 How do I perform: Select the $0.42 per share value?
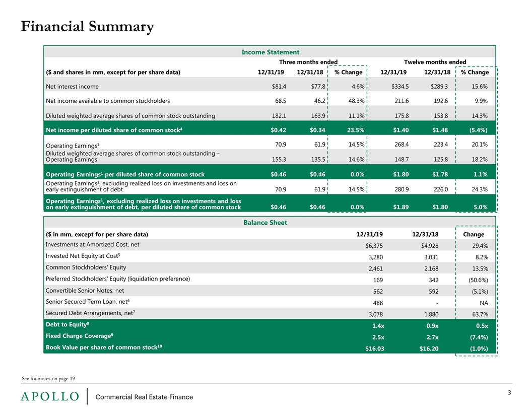coord(278,130)
